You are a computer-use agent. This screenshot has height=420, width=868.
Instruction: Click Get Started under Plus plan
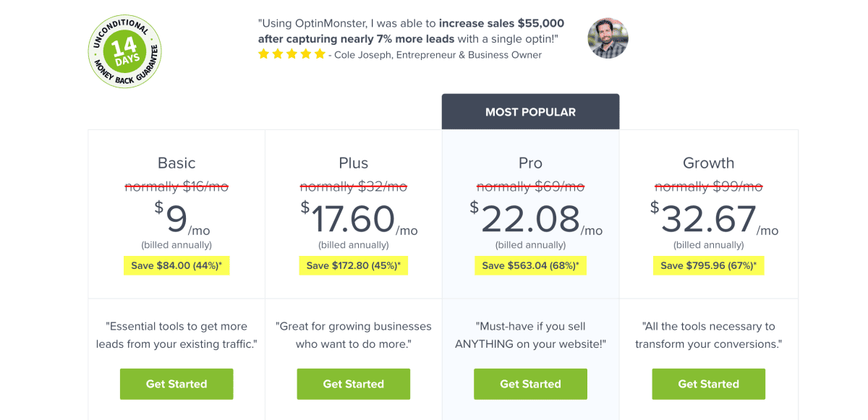(353, 384)
